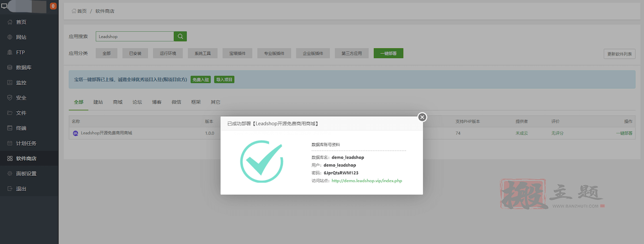Click the terminal icon beside 终端
The image size is (644, 244).
point(10,128)
